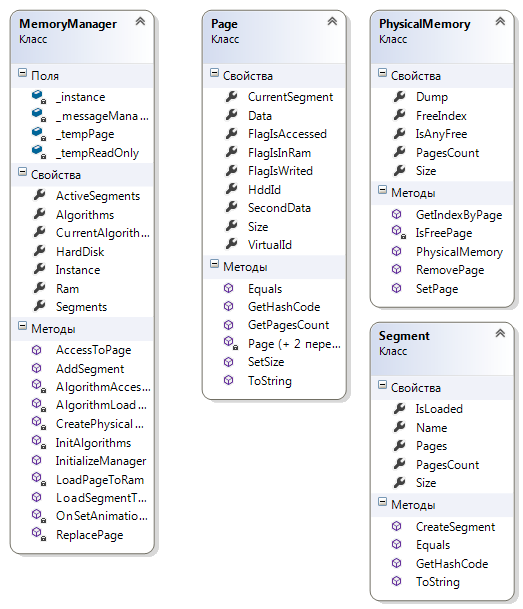
Task: Click the AccessToPage method cube icon
Action: click(x=36, y=350)
